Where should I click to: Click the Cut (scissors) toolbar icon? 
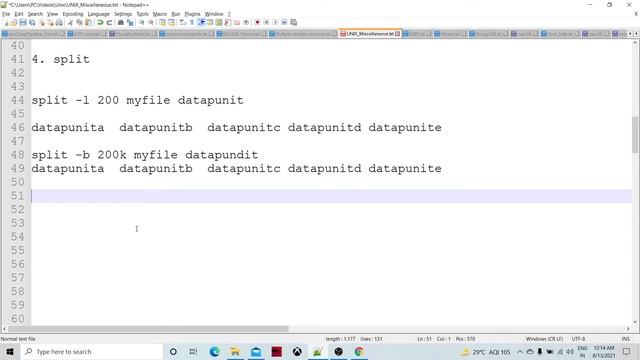point(70,22)
